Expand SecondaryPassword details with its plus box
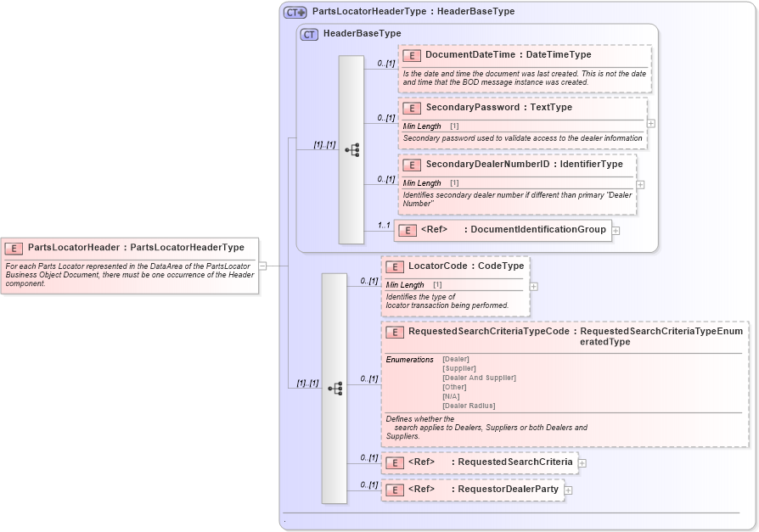The image size is (759, 532). pyautogui.click(x=650, y=124)
